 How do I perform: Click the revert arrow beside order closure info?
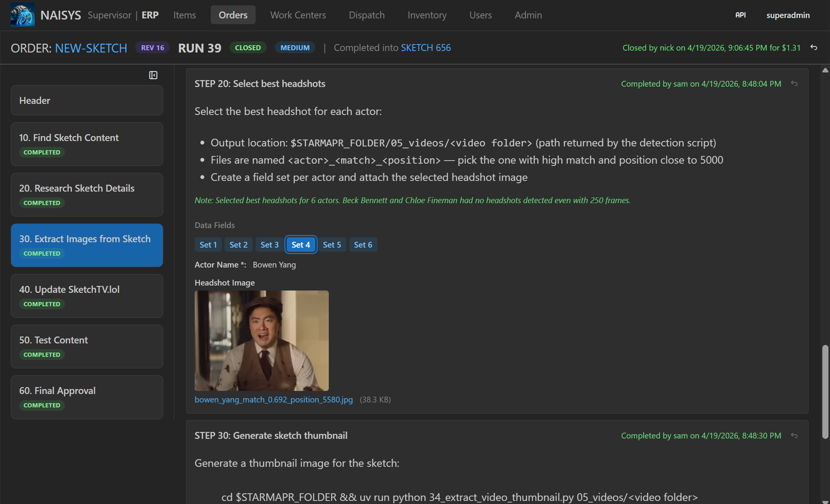click(x=815, y=48)
